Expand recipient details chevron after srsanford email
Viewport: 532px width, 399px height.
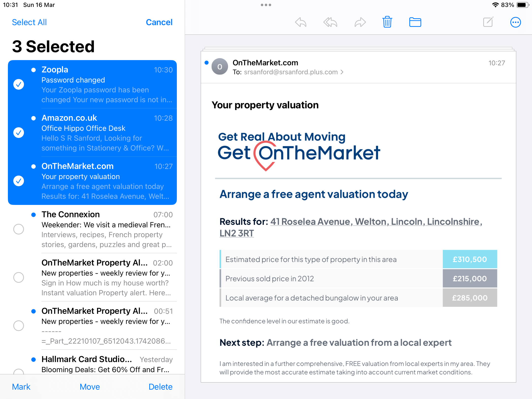click(342, 72)
